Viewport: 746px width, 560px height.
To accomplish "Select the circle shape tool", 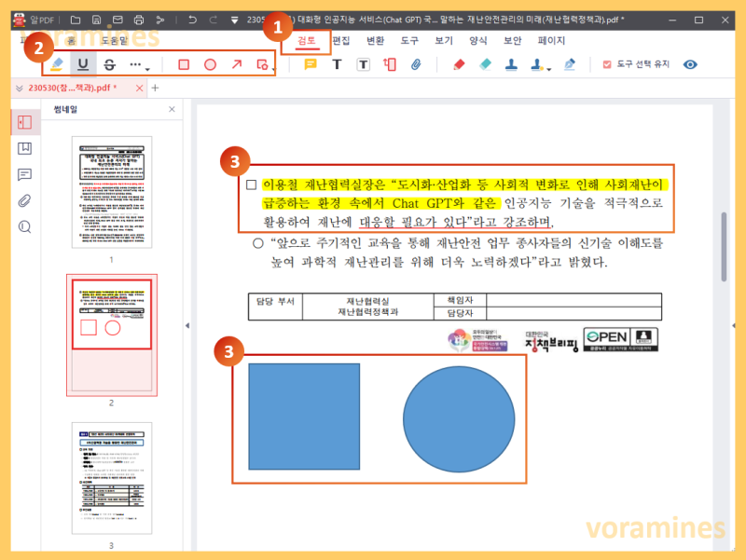I will [x=210, y=64].
